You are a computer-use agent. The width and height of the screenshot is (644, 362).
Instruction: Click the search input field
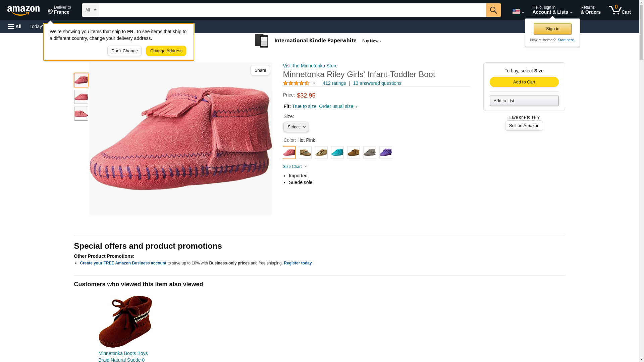tap(292, 10)
